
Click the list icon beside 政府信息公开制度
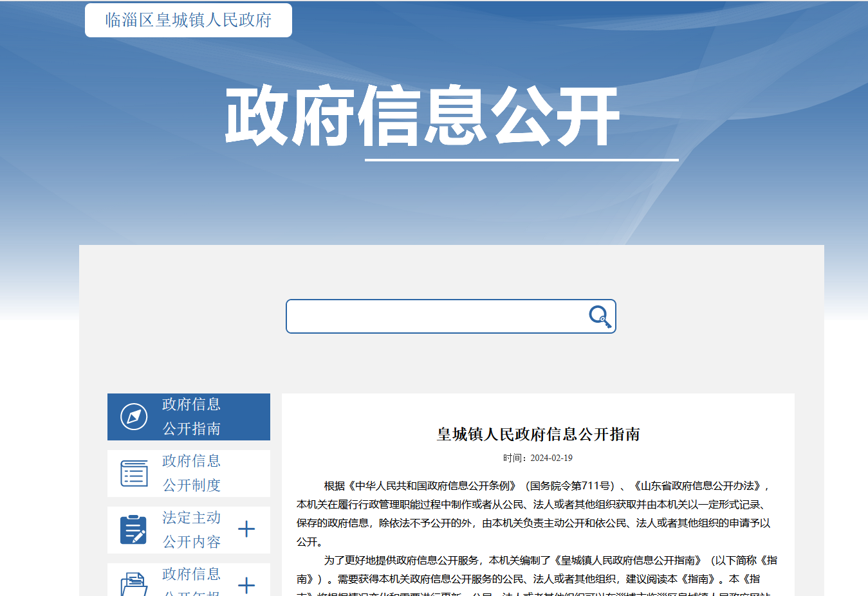[134, 473]
